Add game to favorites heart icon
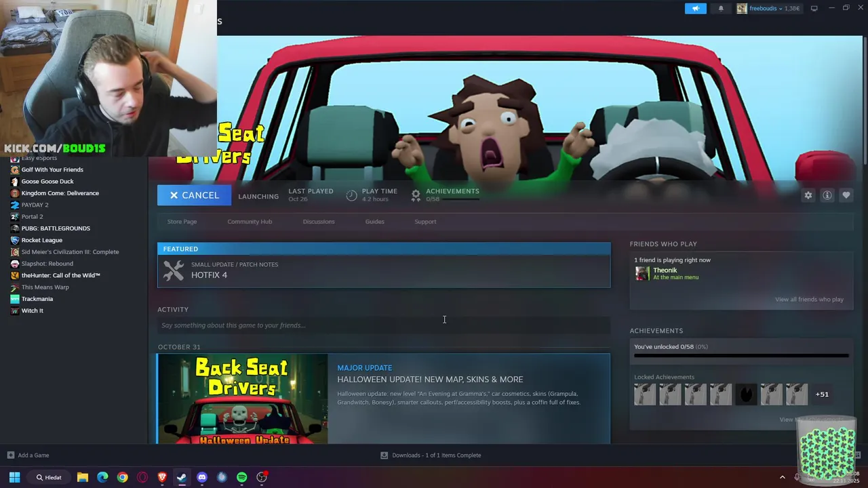Screen dimensions: 868x488 (x=846, y=195)
